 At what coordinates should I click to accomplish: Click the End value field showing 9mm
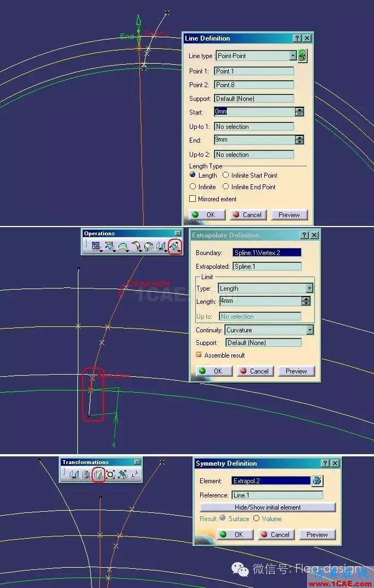(255, 139)
